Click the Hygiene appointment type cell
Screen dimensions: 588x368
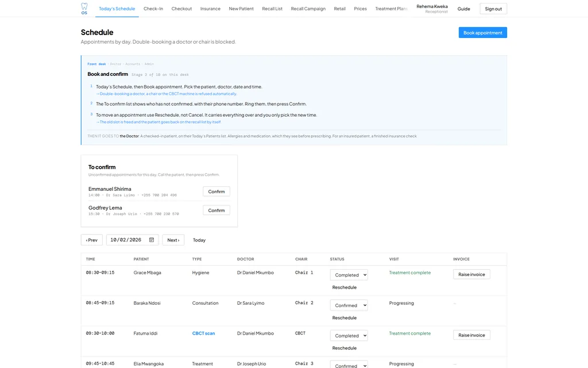click(200, 273)
